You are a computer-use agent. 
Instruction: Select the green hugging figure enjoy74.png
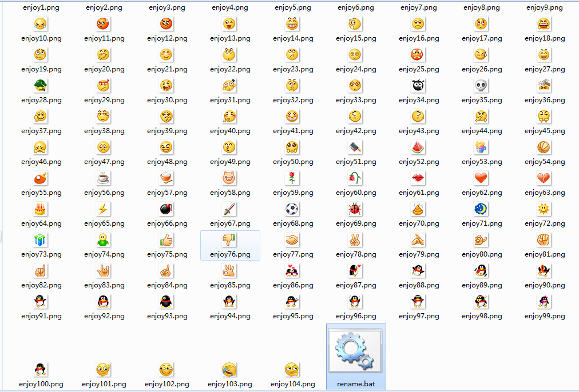(x=103, y=240)
